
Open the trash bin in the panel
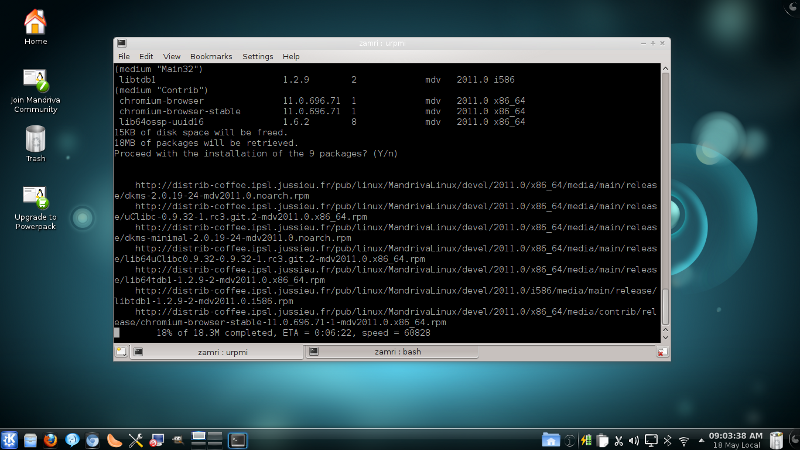[776, 440]
